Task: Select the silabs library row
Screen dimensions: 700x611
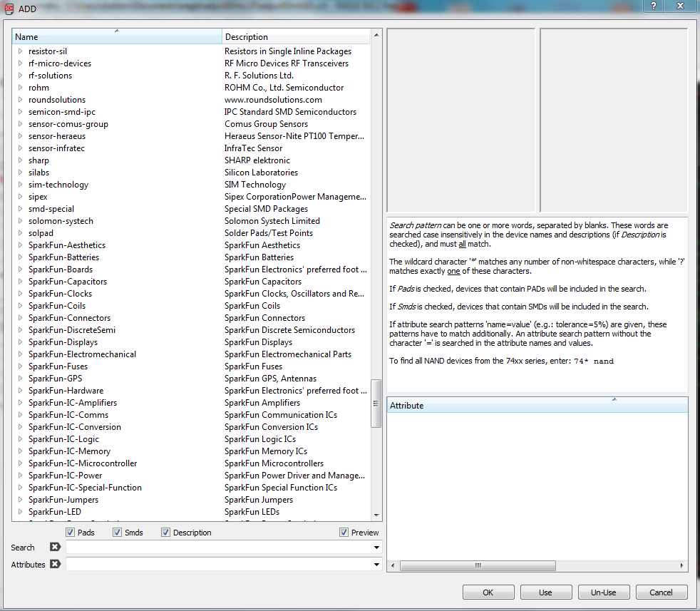Action: pos(191,173)
